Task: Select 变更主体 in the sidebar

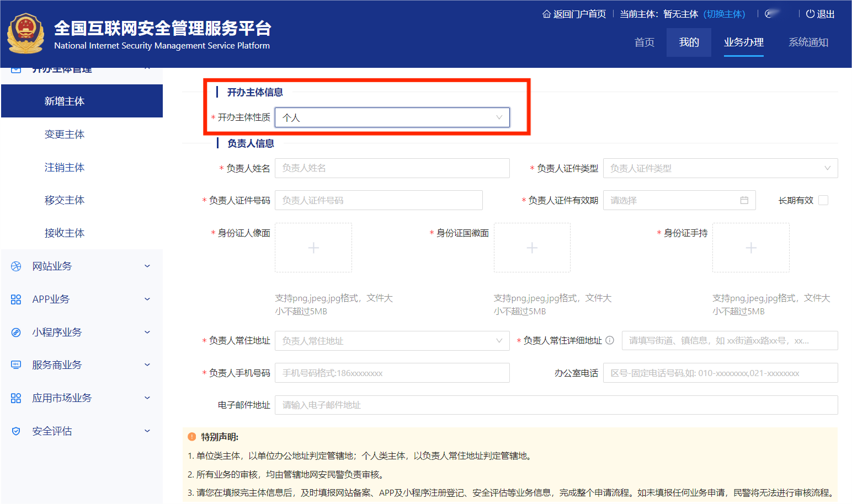Action: tap(65, 134)
